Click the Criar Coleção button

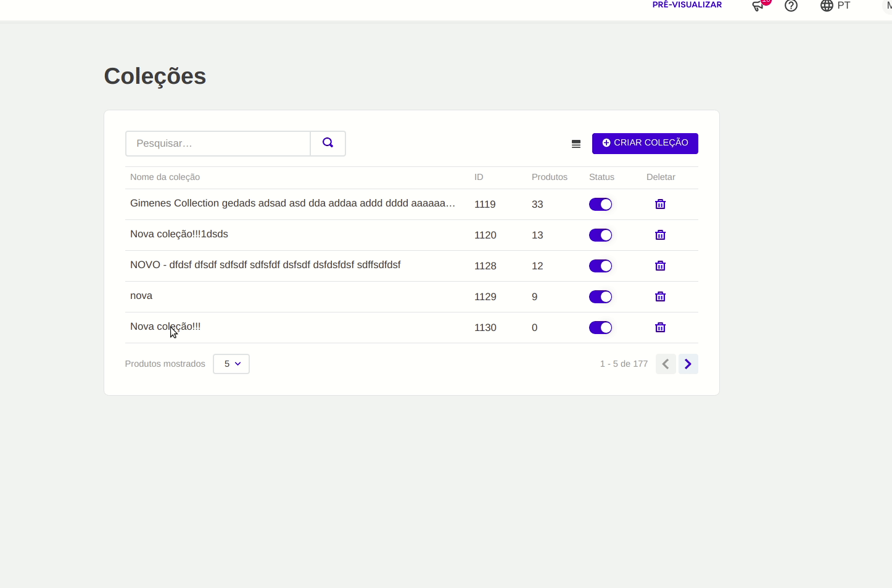tap(645, 144)
